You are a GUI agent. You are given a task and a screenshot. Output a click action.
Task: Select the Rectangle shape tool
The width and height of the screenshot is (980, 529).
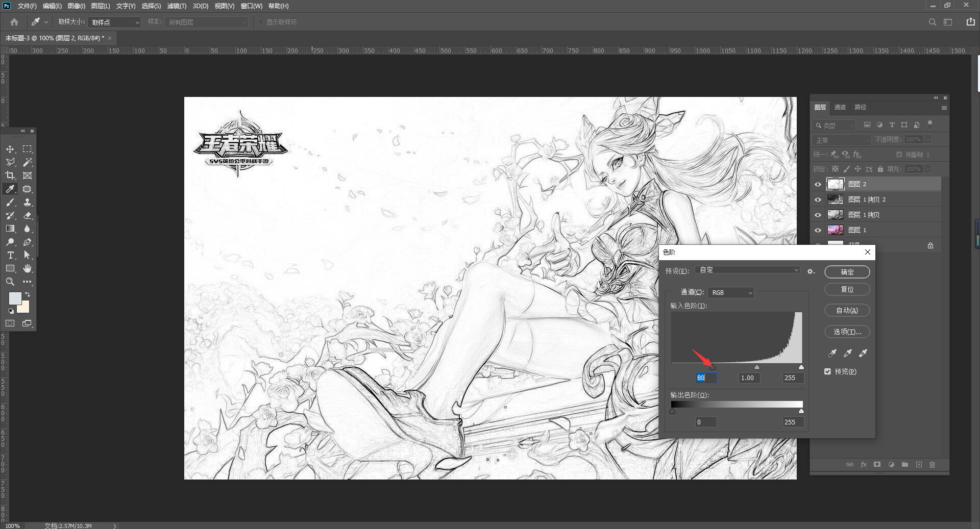[x=10, y=268]
